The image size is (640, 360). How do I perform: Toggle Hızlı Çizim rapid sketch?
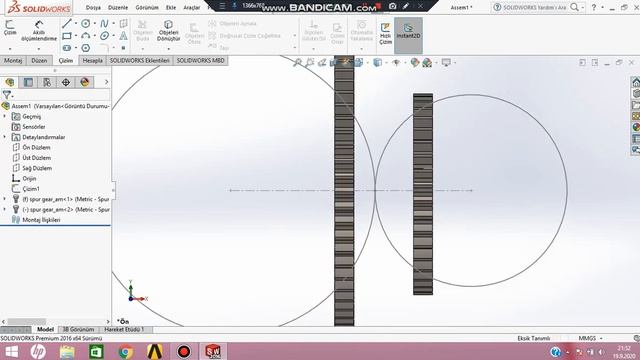pyautogui.click(x=385, y=34)
